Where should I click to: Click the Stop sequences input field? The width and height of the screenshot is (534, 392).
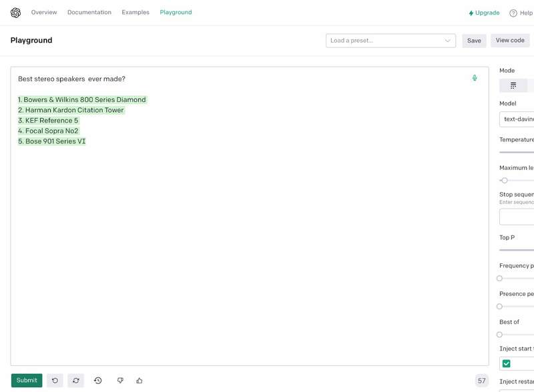click(x=517, y=217)
